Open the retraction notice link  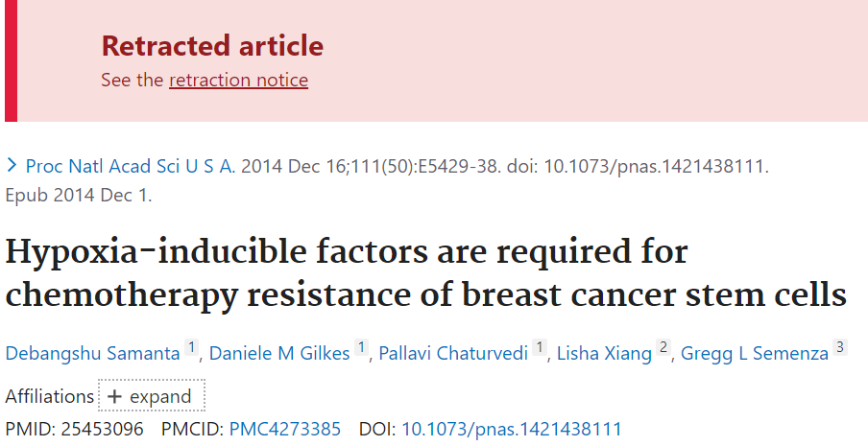pos(238,81)
